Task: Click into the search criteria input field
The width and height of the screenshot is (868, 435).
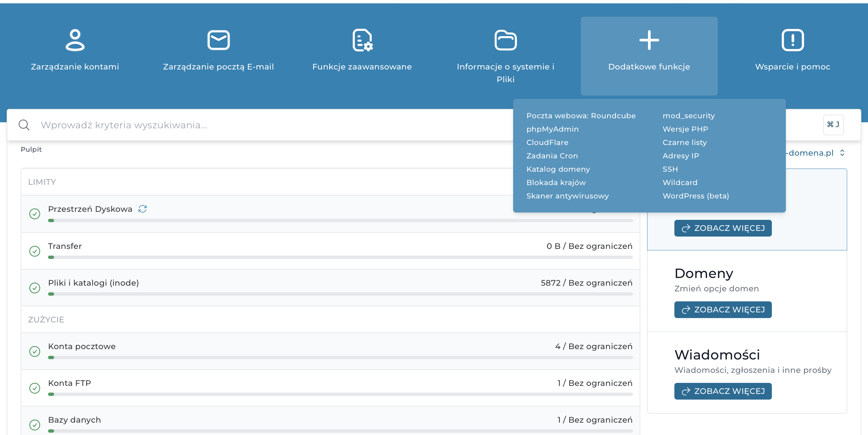Action: coord(276,125)
